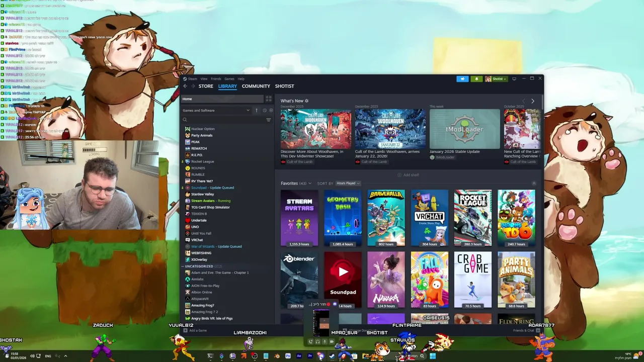
Task: Open advanced filters icon beside search
Action: (x=269, y=120)
